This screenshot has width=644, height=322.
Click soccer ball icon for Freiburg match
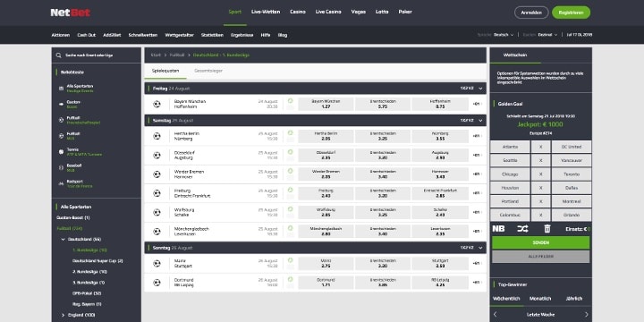(x=157, y=193)
